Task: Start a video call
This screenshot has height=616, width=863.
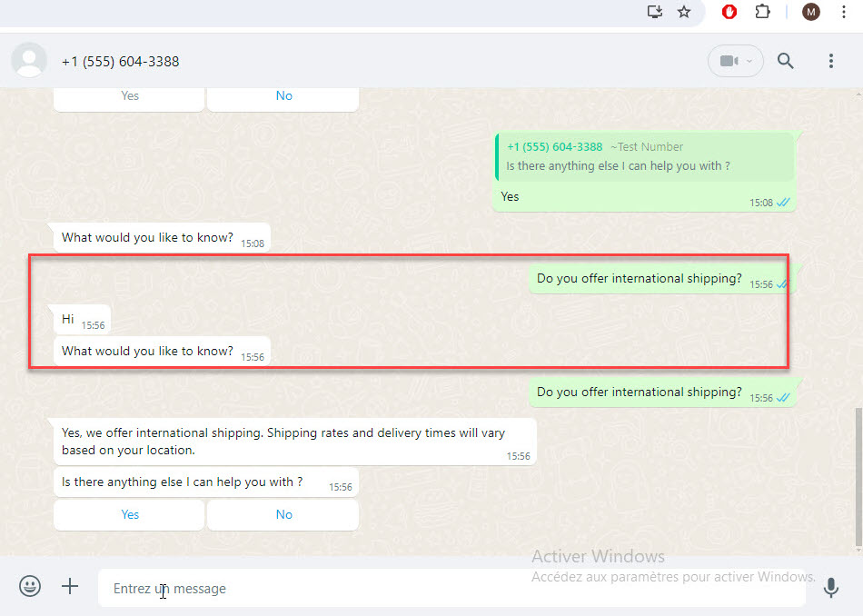Action: click(729, 61)
